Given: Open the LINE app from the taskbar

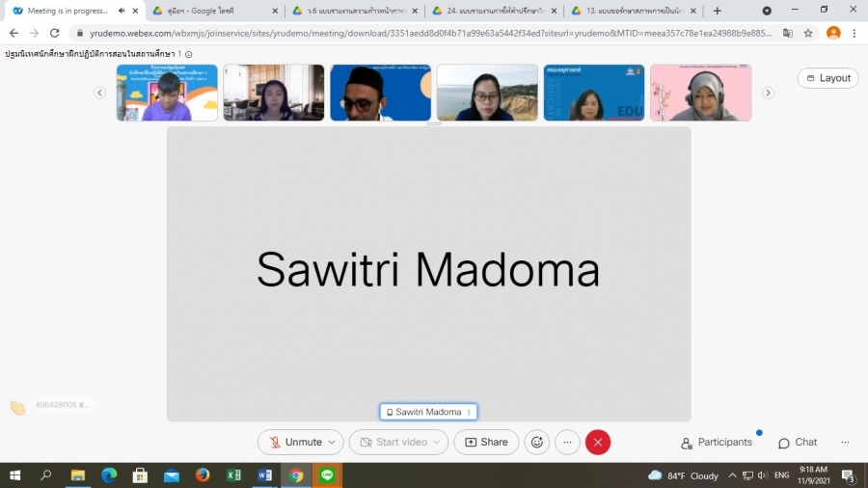Looking at the screenshot, I should click(327, 475).
